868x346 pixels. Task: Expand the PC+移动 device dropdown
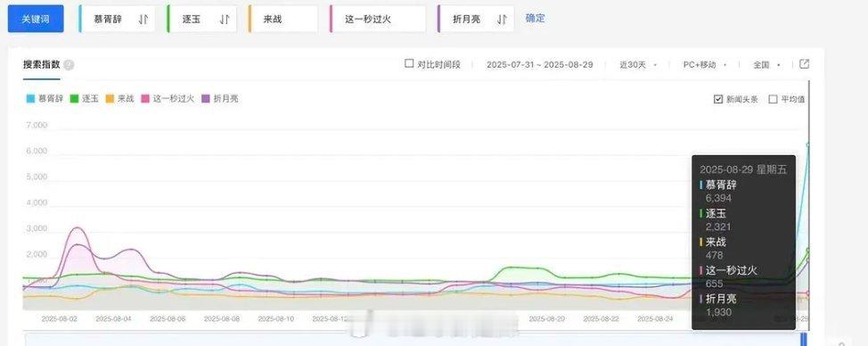705,65
